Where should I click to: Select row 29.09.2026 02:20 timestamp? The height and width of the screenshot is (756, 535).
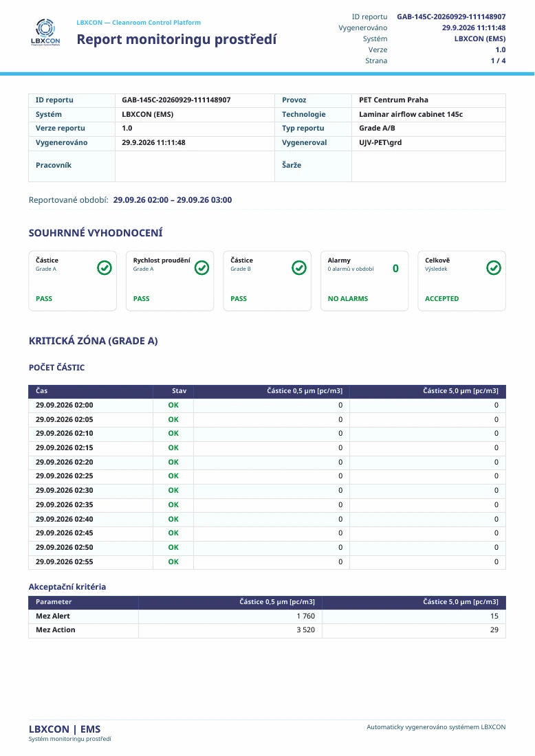coord(64,462)
